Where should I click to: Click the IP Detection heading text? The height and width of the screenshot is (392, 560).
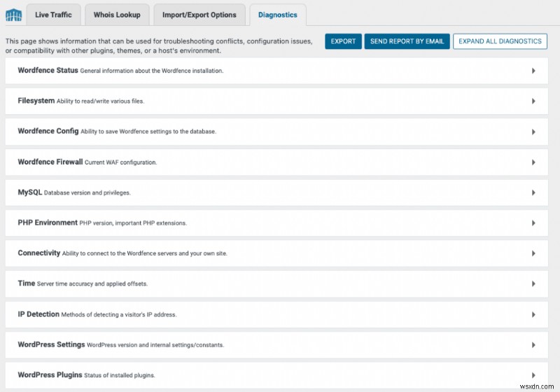click(x=38, y=314)
